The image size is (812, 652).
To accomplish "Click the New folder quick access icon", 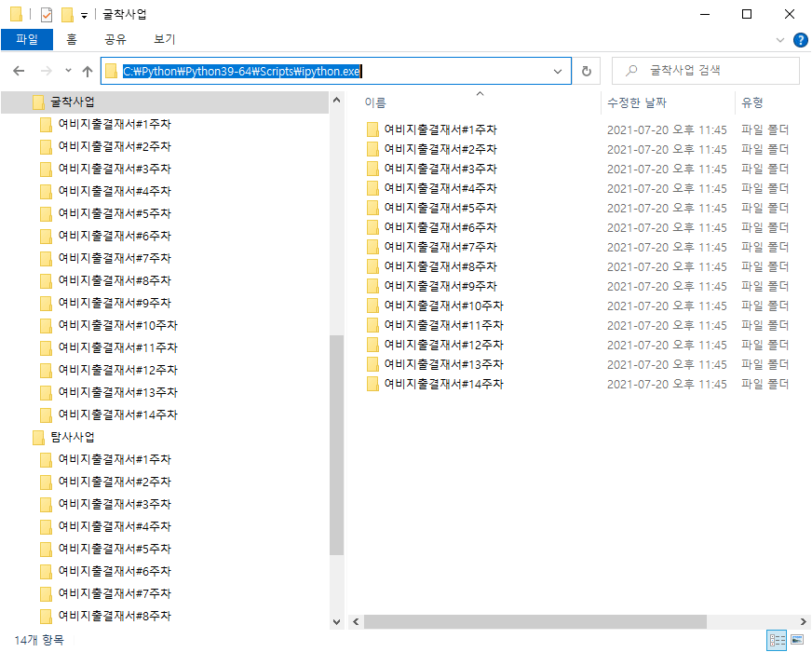I will (67, 15).
